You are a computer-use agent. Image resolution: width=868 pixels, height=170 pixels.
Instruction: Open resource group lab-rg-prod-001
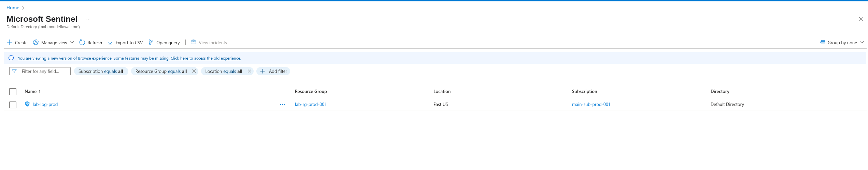[311, 105]
